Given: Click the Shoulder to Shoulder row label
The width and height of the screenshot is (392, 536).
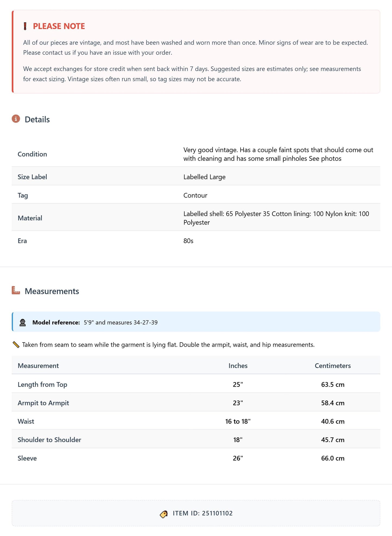Looking at the screenshot, I should [x=49, y=440].
